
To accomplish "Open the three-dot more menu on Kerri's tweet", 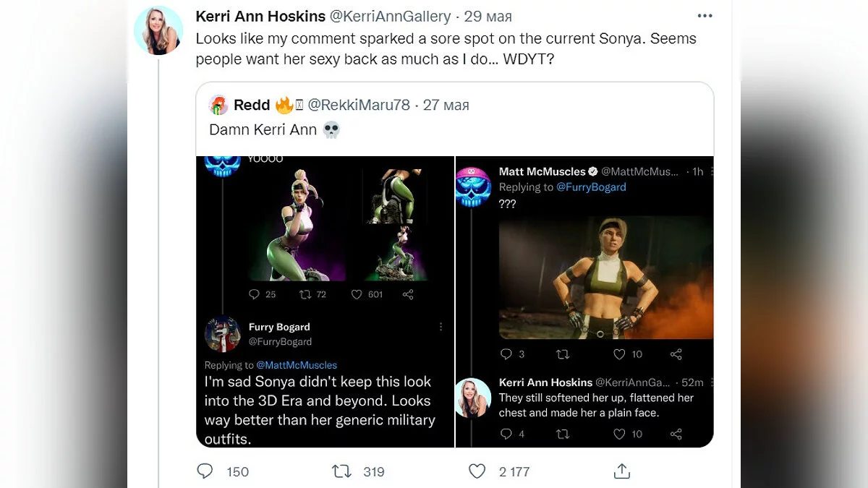I will pyautogui.click(x=705, y=16).
